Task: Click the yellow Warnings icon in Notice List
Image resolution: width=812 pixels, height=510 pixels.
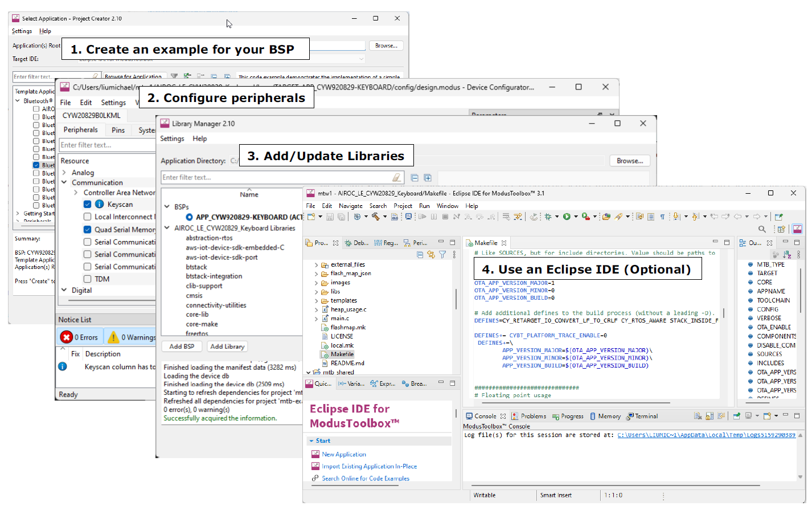Action: [x=113, y=337]
